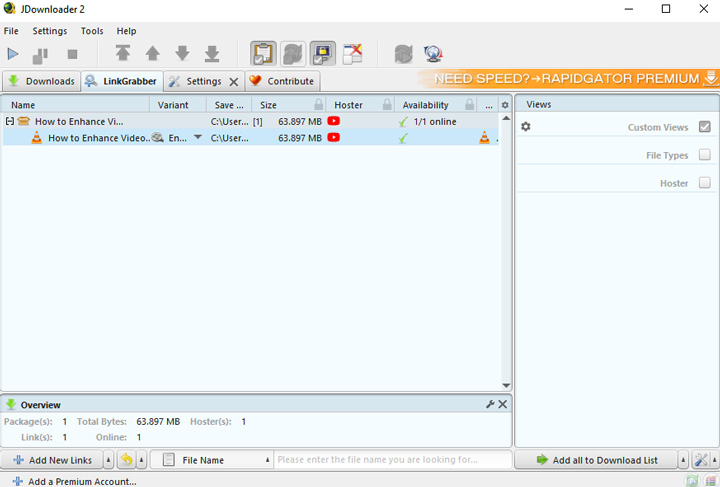
Task: Click the table scrollbar up arrow
Action: click(x=506, y=118)
